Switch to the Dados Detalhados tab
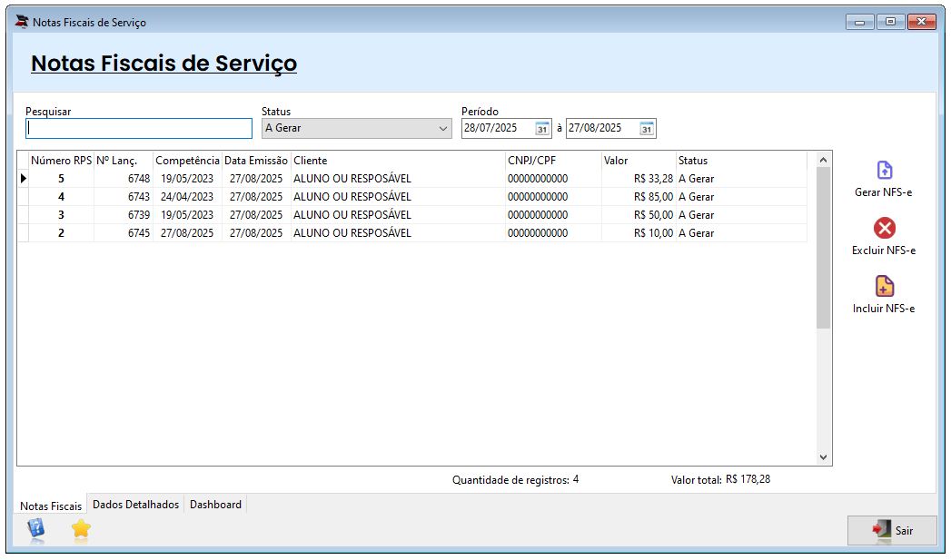The width and height of the screenshot is (951, 560). point(136,505)
